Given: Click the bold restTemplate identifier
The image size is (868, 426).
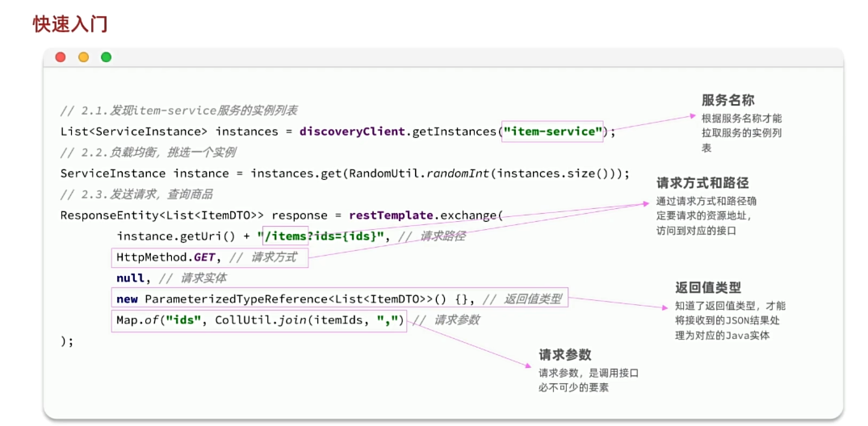Looking at the screenshot, I should click(392, 215).
